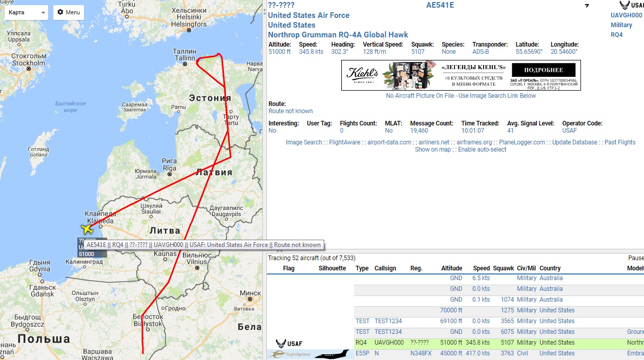Click the heading value 302.3°
644x360 pixels.
pyautogui.click(x=340, y=52)
